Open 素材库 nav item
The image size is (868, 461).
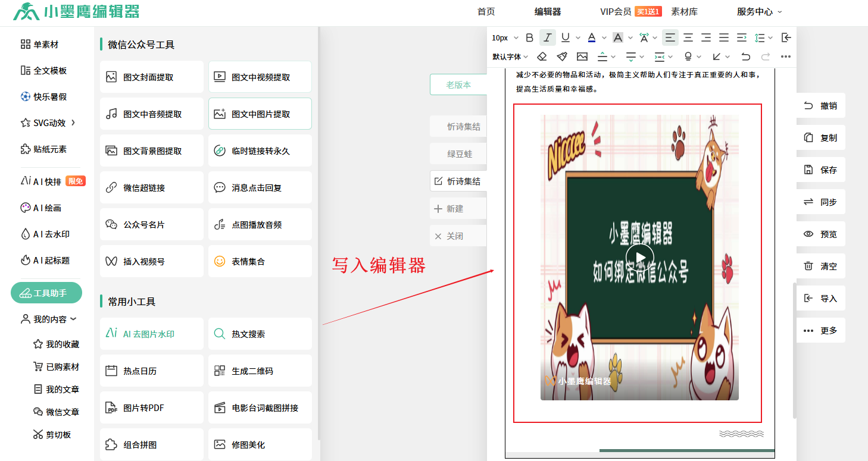[685, 11]
